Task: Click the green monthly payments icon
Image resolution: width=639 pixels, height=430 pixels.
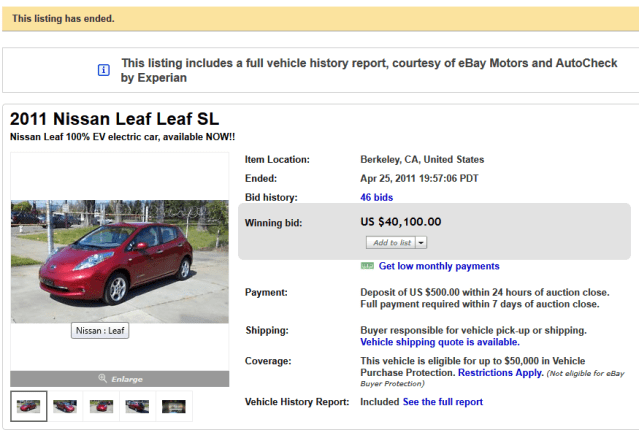Action: (367, 266)
